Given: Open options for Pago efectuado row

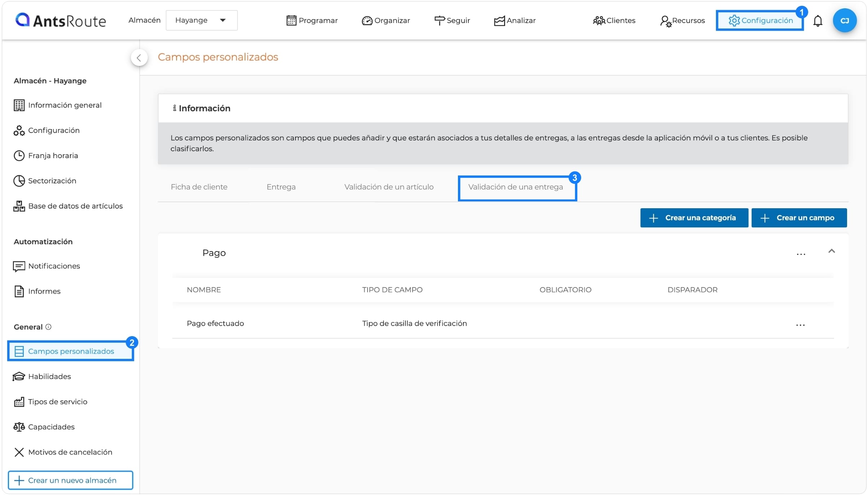Looking at the screenshot, I should tap(800, 325).
